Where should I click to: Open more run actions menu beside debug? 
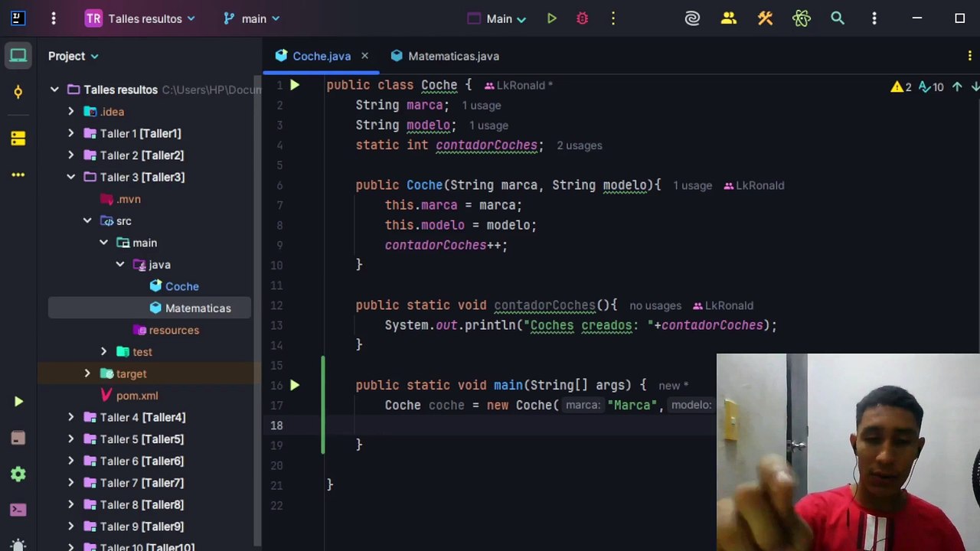click(x=613, y=18)
